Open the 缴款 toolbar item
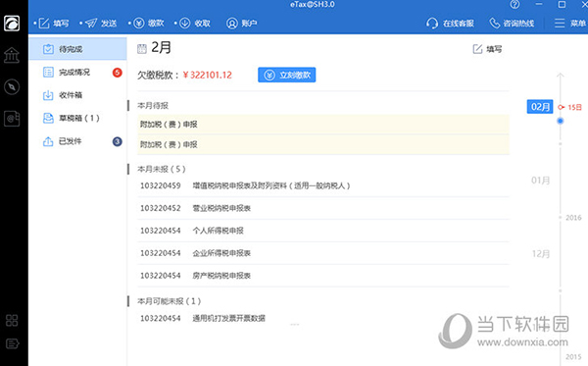588x366 pixels. pyautogui.click(x=149, y=24)
